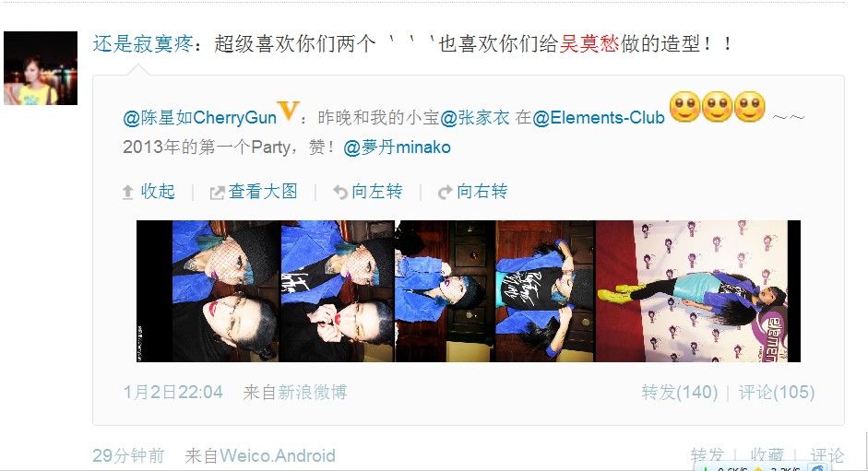868x471 pixels.
Task: Open the @张家衣 mention link
Action: click(475, 117)
